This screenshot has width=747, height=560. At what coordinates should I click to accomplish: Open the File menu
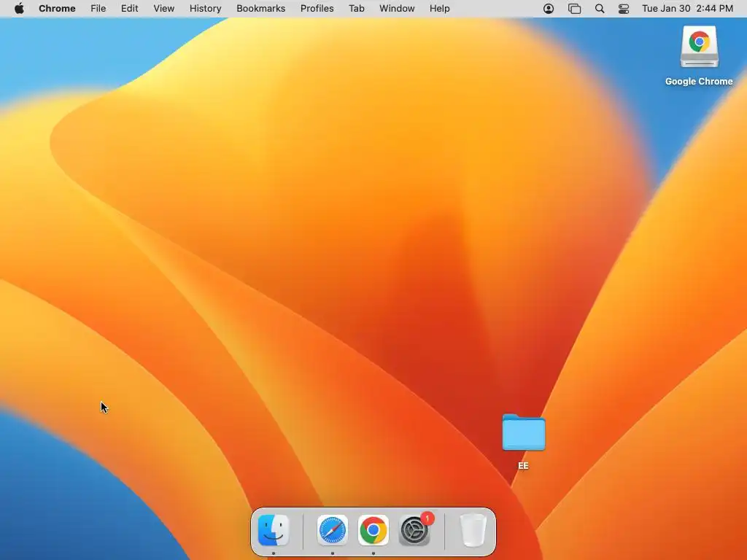pos(98,9)
